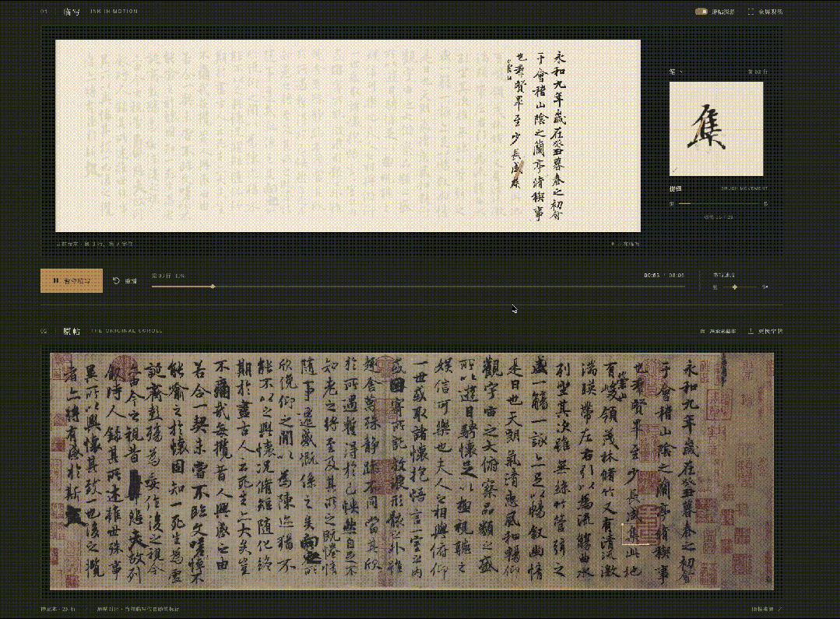Toggle the original-scroll shadow switch in the top bar

point(701,11)
